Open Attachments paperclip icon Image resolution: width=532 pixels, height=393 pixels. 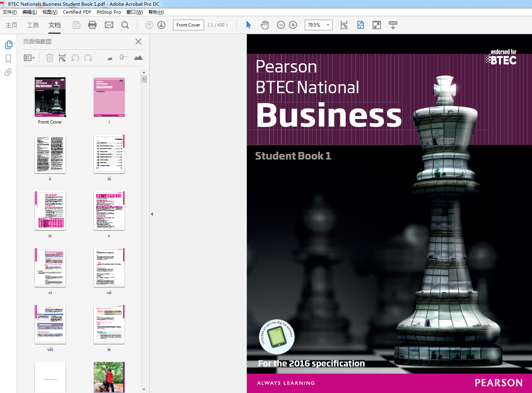8,72
